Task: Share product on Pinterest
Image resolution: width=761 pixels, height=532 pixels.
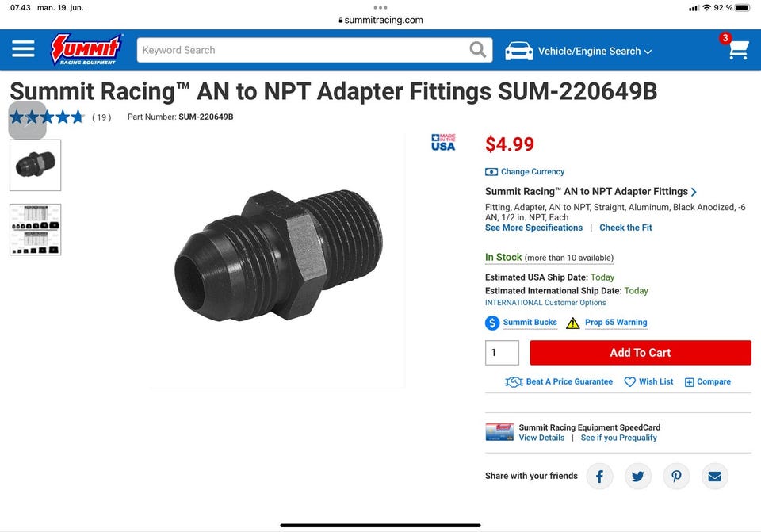Action: [676, 477]
